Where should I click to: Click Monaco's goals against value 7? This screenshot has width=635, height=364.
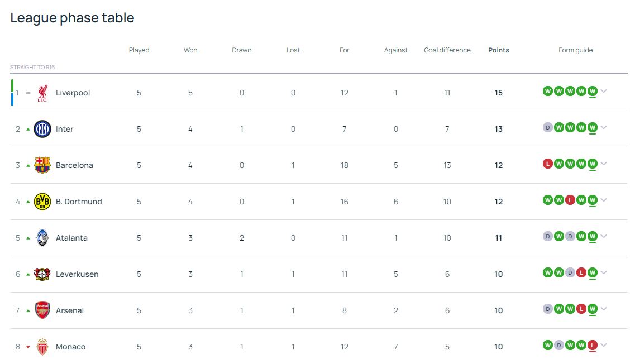coord(395,347)
